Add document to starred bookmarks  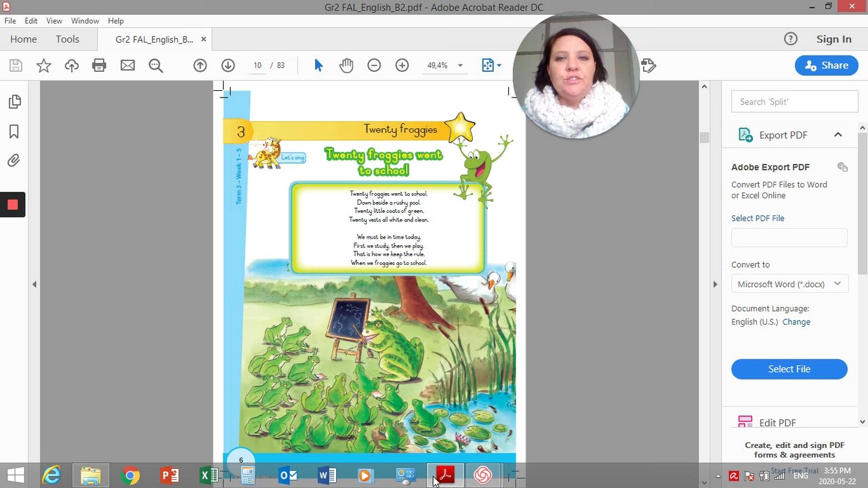[x=43, y=66]
